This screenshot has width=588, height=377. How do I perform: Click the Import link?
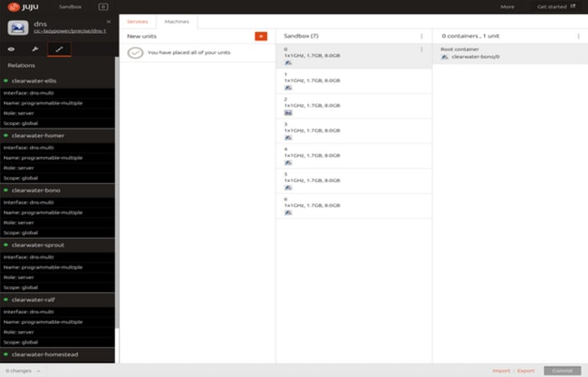click(501, 370)
